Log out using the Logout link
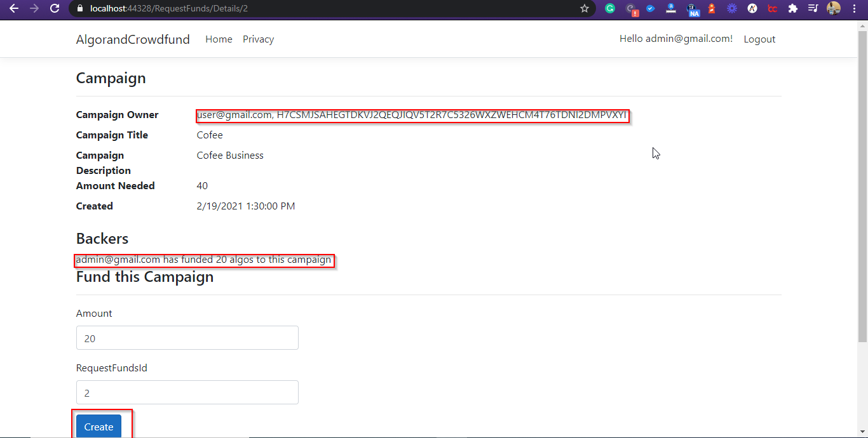 759,39
